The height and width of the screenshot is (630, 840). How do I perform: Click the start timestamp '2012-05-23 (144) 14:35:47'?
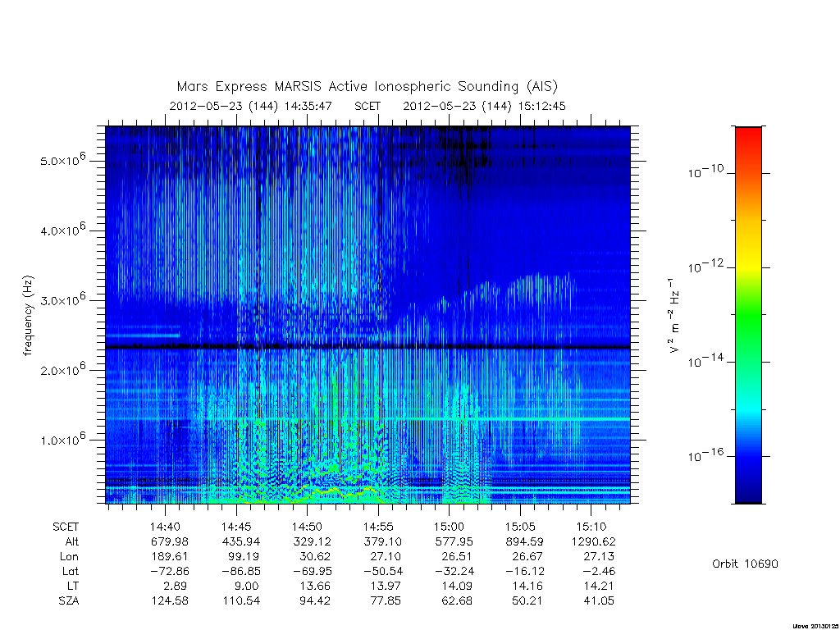pyautogui.click(x=251, y=106)
